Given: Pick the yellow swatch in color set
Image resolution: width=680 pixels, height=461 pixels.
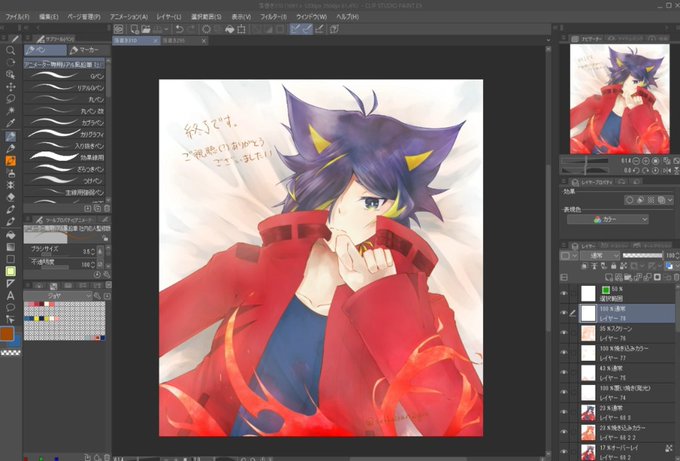Looking at the screenshot, I should [x=36, y=318].
